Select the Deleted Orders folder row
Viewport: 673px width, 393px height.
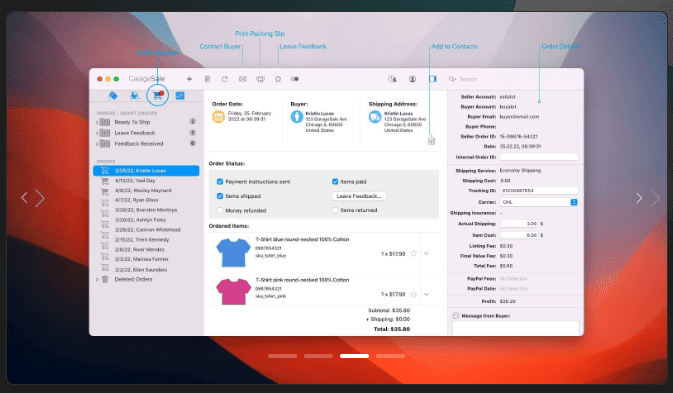coord(146,279)
